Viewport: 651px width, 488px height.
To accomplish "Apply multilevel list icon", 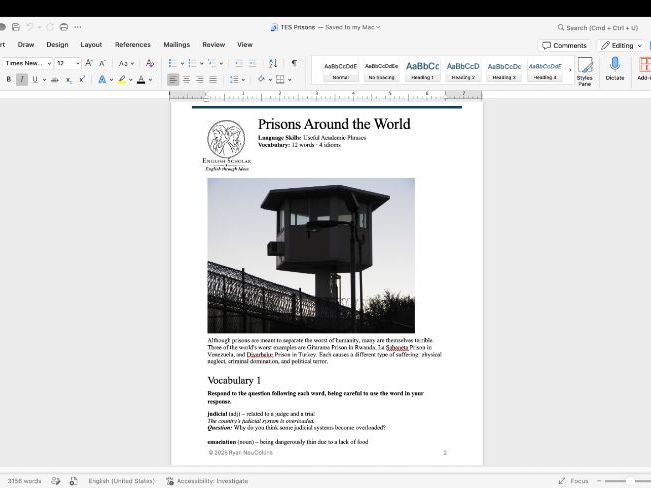I will click(212, 63).
